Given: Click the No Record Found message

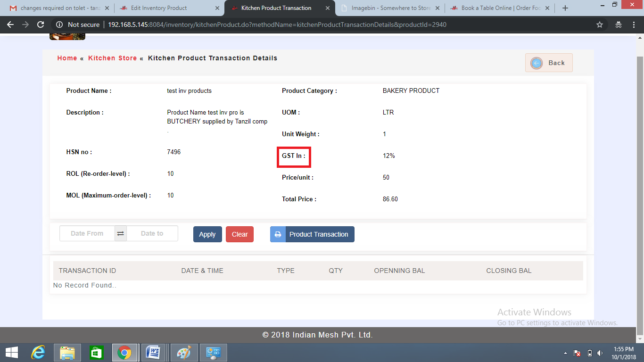Looking at the screenshot, I should (x=85, y=285).
